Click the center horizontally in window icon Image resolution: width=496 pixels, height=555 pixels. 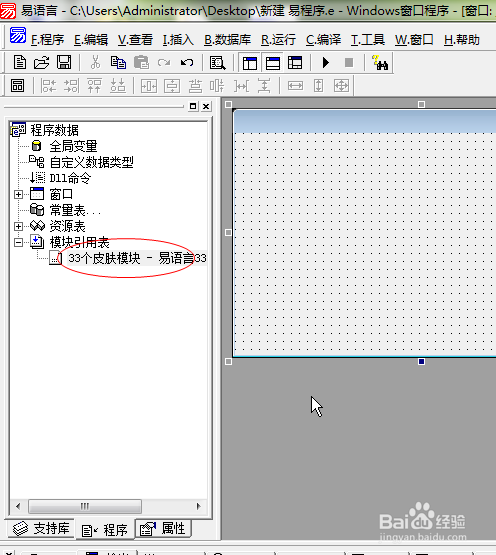pos(149,86)
